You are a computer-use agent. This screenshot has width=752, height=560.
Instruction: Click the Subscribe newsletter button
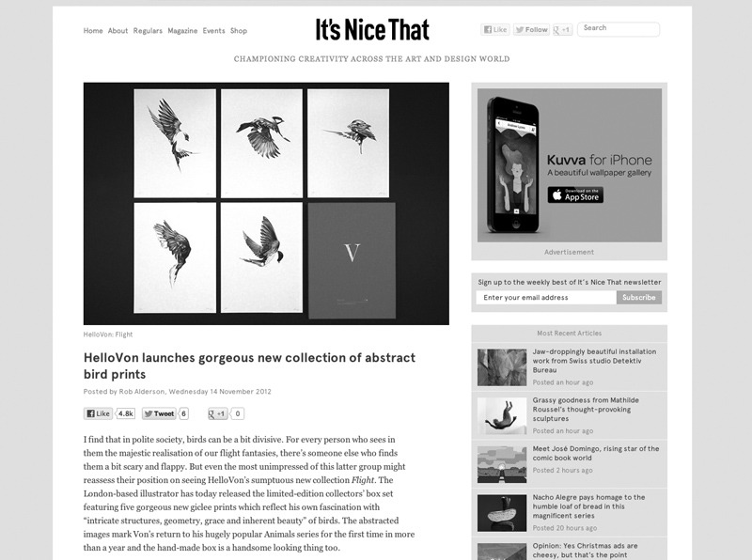(639, 297)
